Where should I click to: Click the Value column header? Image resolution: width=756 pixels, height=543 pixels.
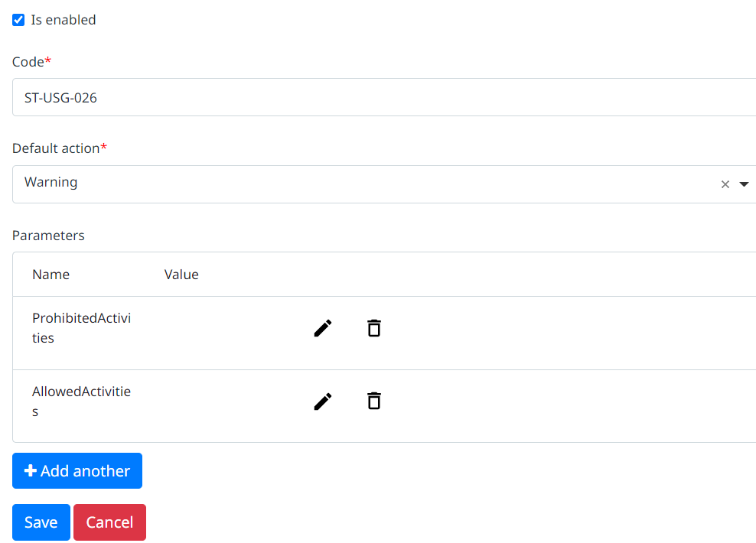pyautogui.click(x=181, y=274)
